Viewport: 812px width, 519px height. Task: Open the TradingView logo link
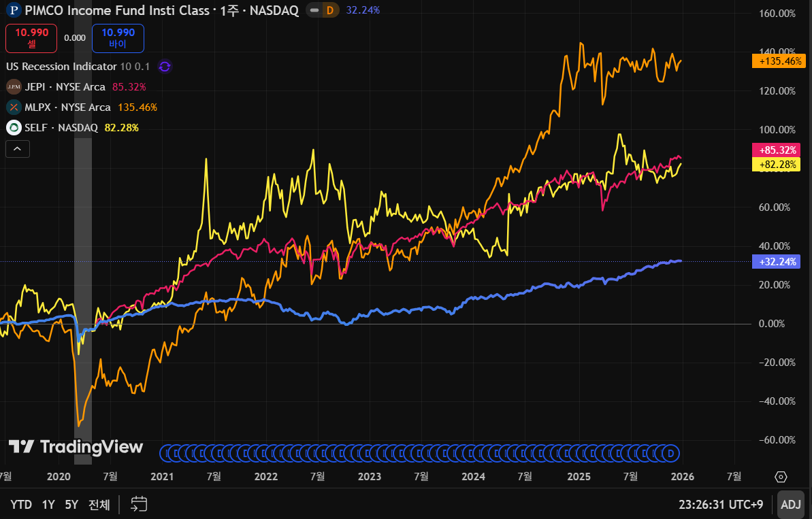point(76,446)
